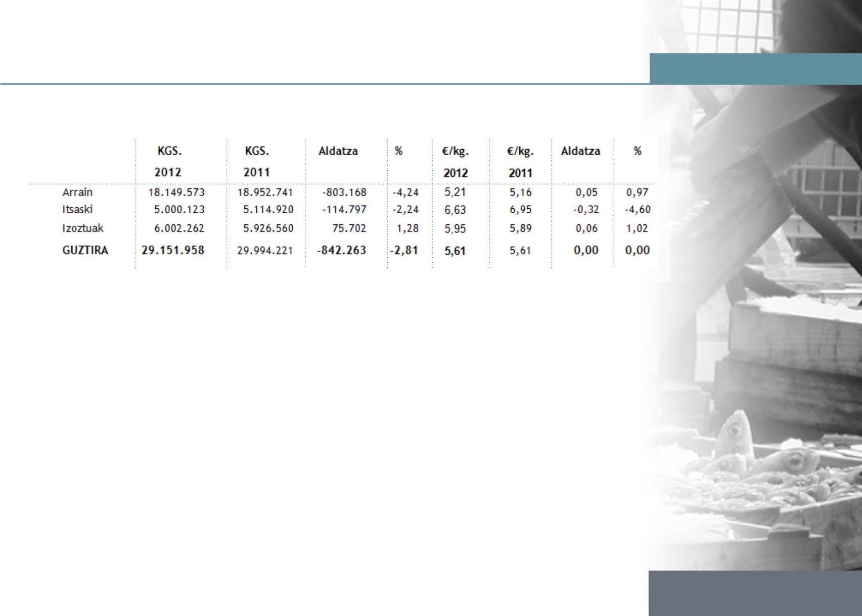862x616 pixels.
Task: Select the value 18.952.741
Action: [265, 192]
